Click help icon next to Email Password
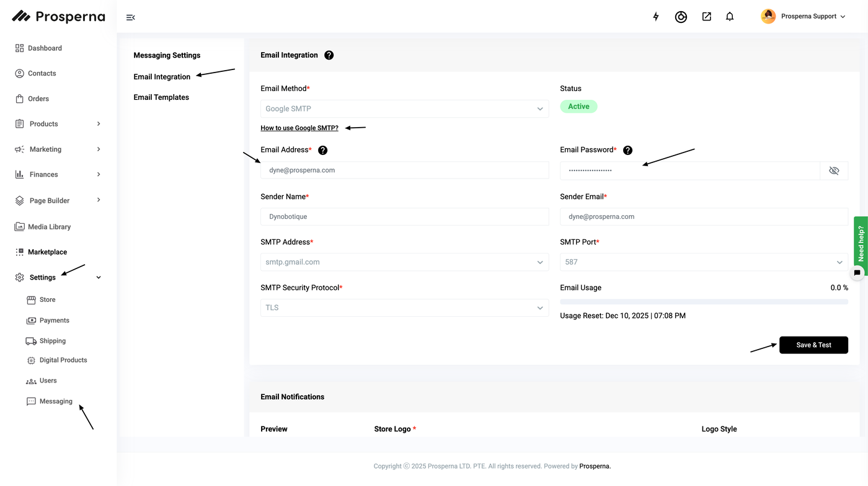 [627, 150]
